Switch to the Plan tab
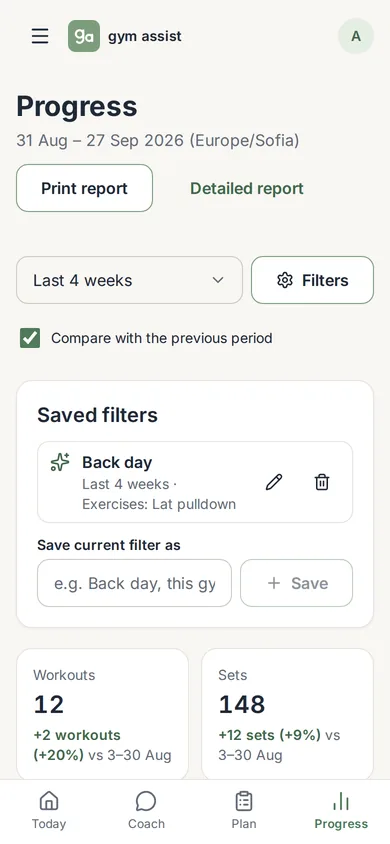 [244, 811]
